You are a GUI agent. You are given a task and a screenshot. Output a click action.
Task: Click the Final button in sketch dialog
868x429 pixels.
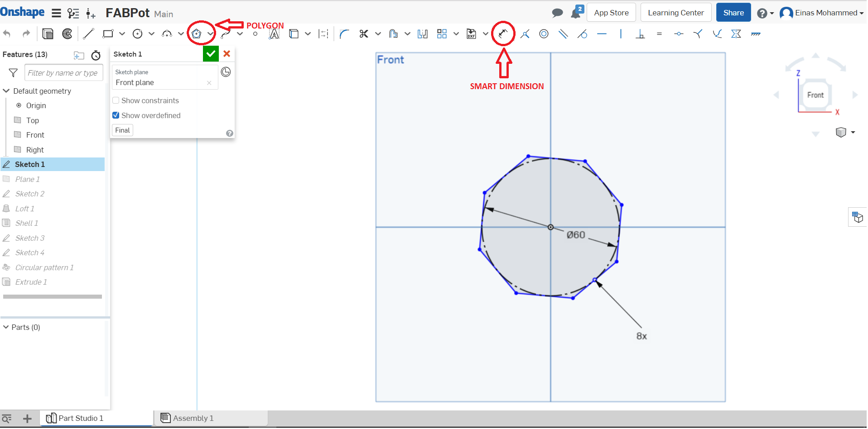122,130
